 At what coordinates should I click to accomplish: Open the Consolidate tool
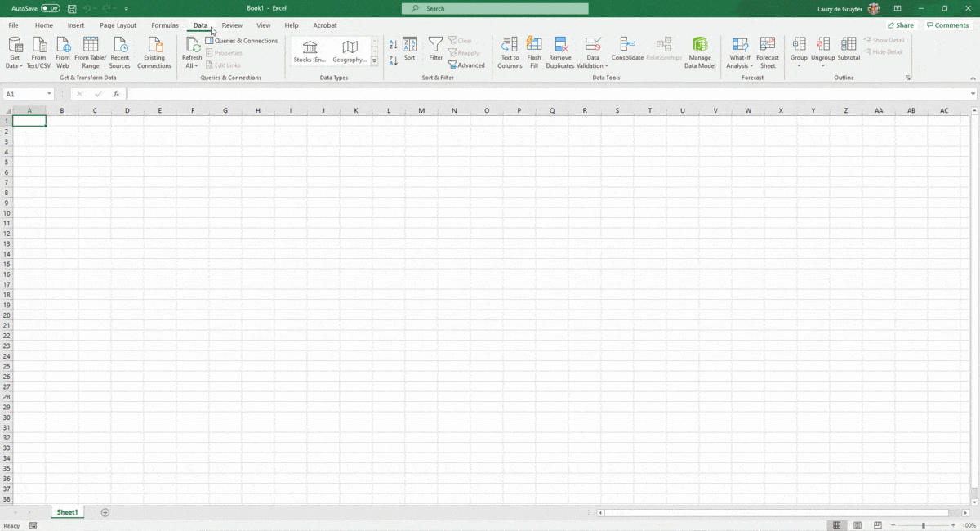pyautogui.click(x=627, y=50)
